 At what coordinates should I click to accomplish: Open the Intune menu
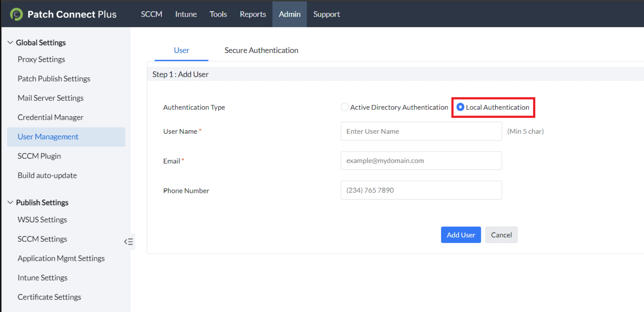tap(186, 14)
